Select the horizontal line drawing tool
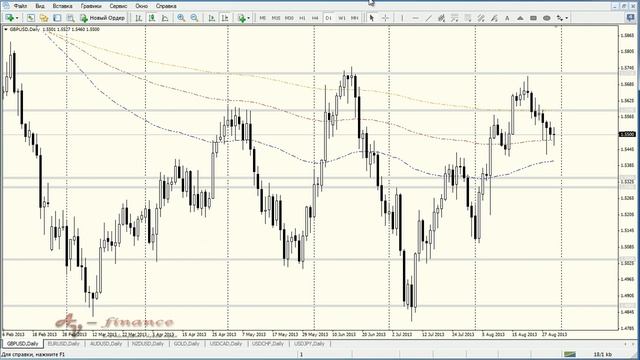640x360 pixels. (415, 18)
